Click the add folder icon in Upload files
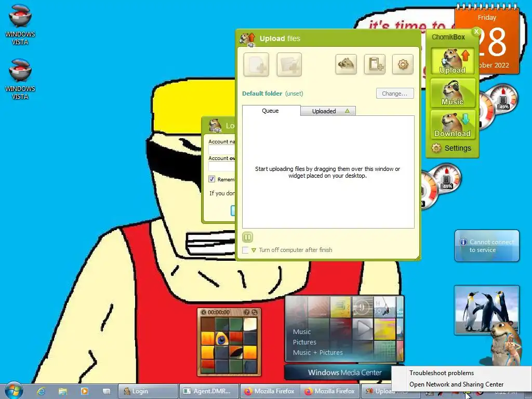Image resolution: width=532 pixels, height=399 pixels. tap(289, 64)
